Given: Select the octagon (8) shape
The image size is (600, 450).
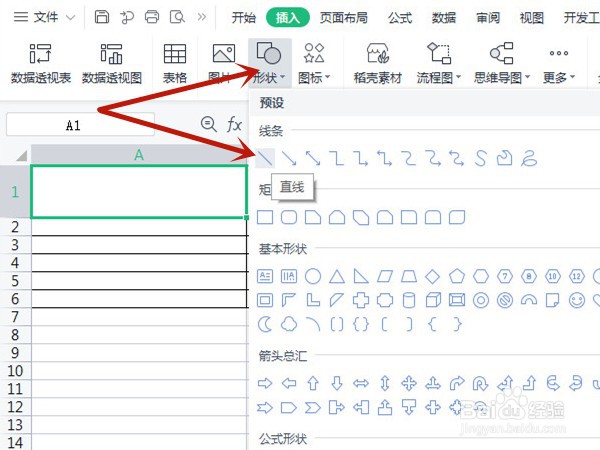Looking at the screenshot, I should point(529,276).
